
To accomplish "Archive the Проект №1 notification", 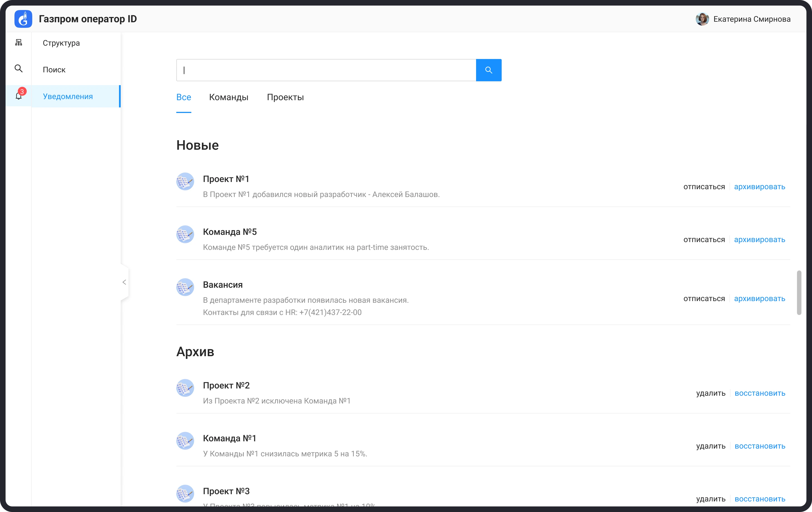I will 759,187.
